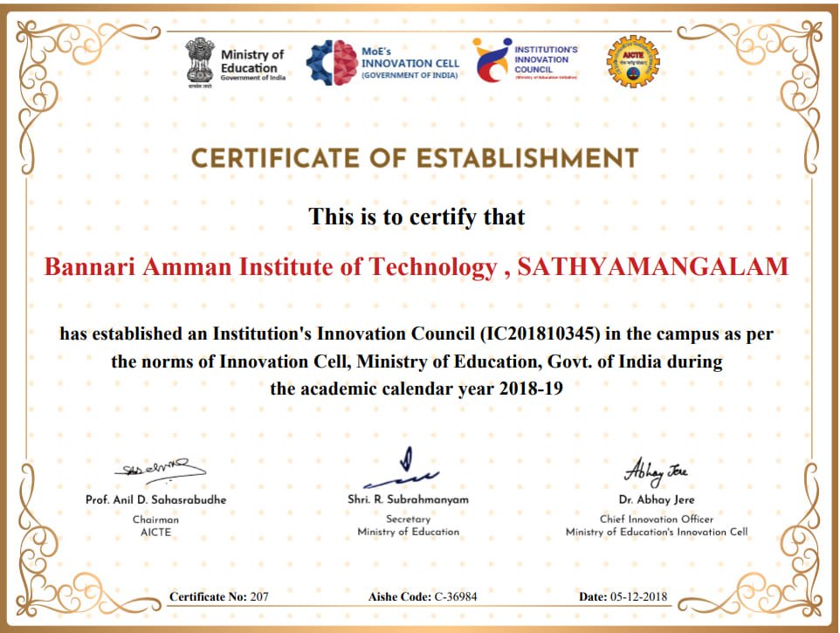Click 'Bannari Amman Institute of Technology' name

click(271, 266)
